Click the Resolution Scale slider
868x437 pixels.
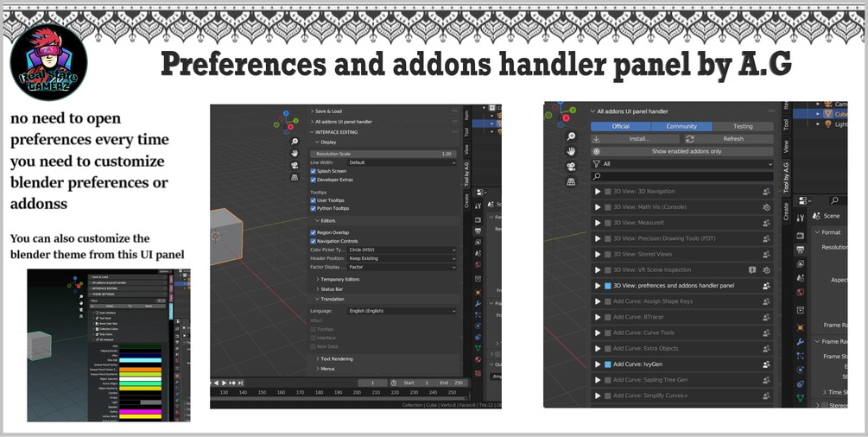[383, 154]
